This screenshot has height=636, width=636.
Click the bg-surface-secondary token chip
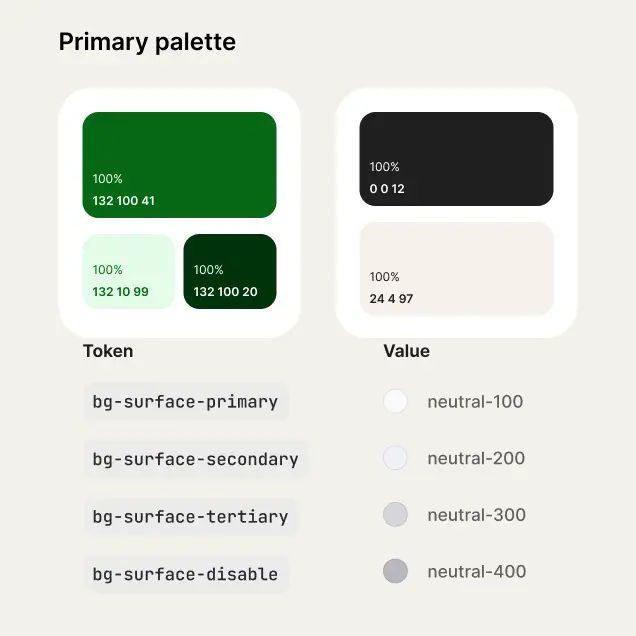click(x=196, y=460)
